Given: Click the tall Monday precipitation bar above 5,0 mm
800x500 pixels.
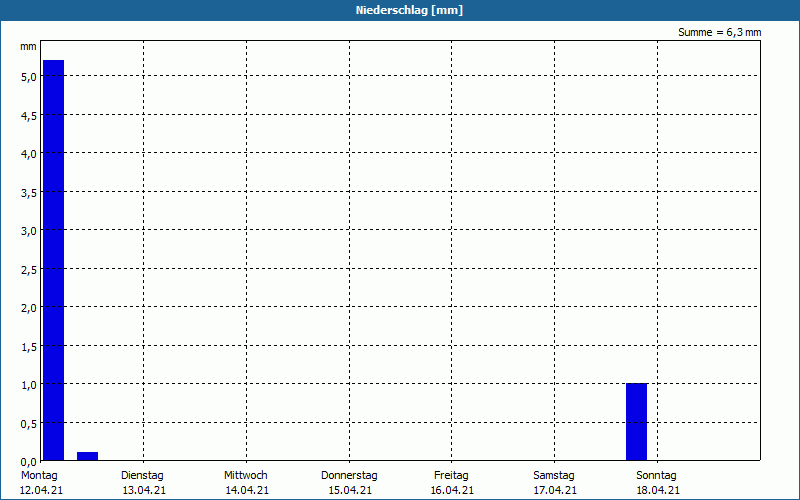Looking at the screenshot, I should click(x=54, y=260).
